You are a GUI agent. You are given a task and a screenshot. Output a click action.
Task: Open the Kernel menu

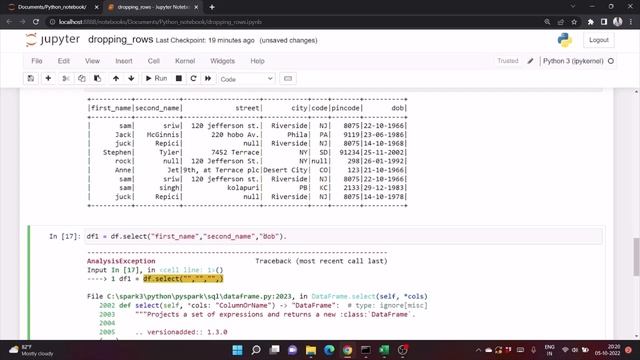point(185,61)
